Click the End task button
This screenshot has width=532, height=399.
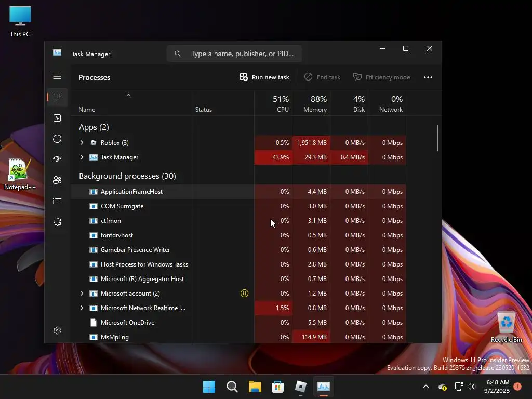pos(322,77)
